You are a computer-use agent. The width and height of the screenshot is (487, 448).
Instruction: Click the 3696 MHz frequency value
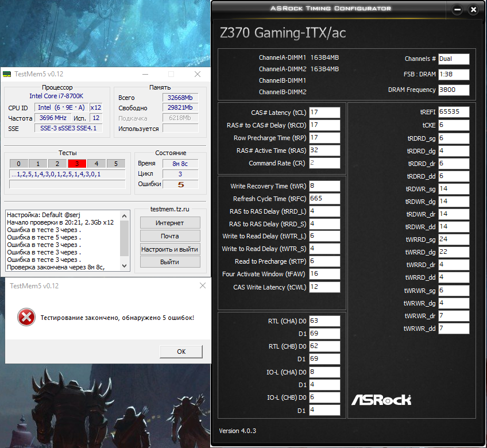pos(53,118)
